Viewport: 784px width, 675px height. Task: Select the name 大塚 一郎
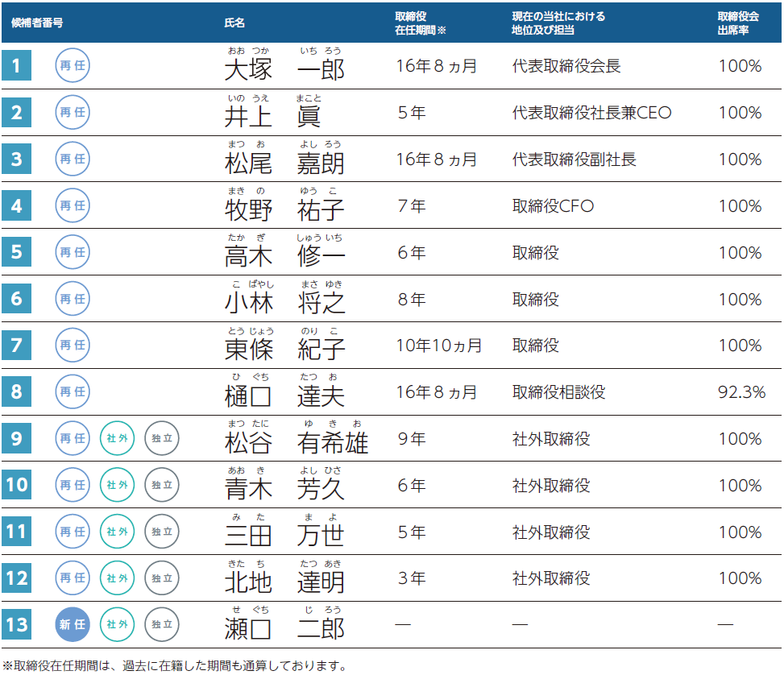coord(284,69)
